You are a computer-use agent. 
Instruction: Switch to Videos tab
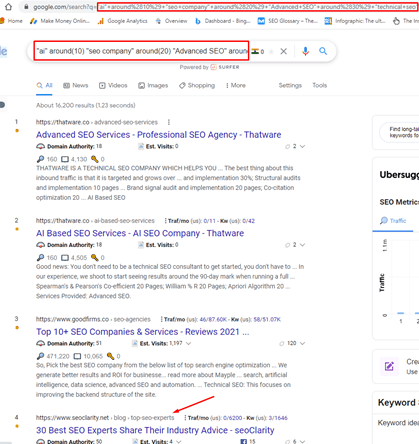[113, 85]
